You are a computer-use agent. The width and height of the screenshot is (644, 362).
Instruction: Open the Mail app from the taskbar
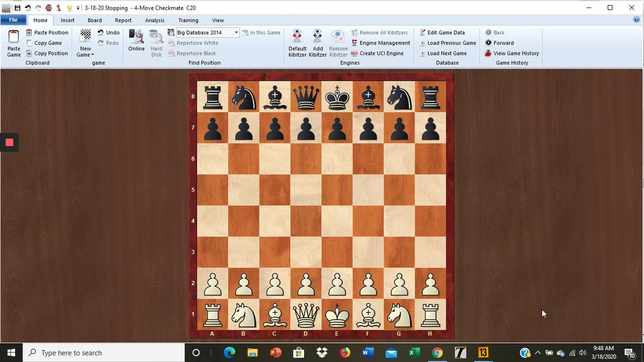click(x=391, y=352)
